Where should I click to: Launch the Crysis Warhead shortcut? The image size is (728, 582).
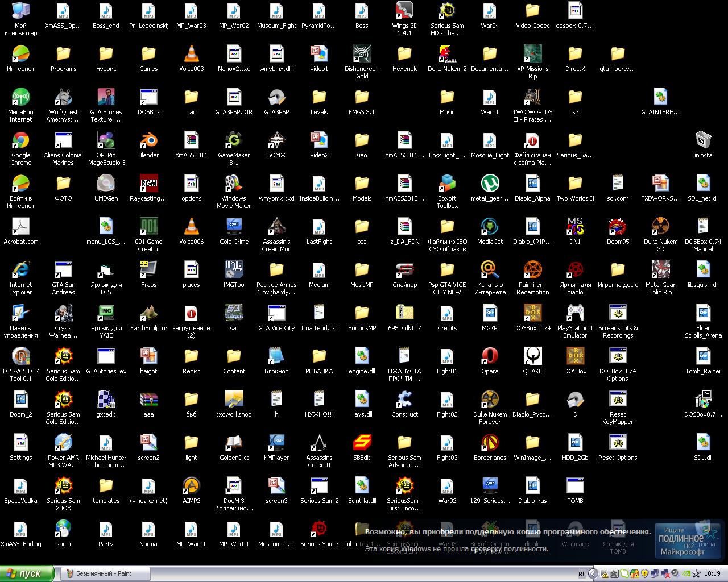(x=63, y=313)
